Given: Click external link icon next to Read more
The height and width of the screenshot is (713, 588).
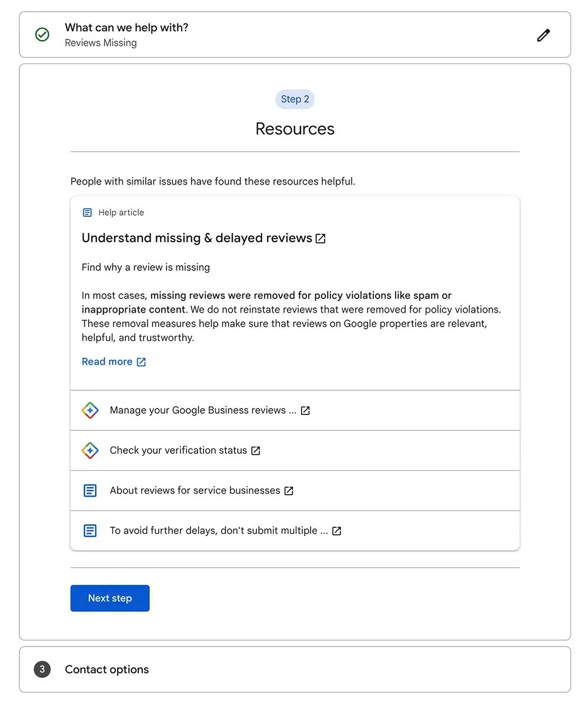Looking at the screenshot, I should (141, 362).
